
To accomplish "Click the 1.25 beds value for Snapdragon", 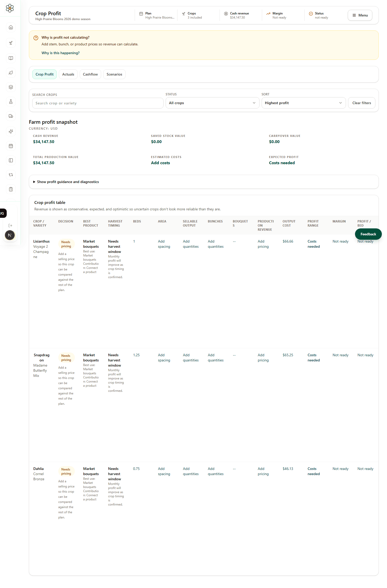I will (136, 355).
